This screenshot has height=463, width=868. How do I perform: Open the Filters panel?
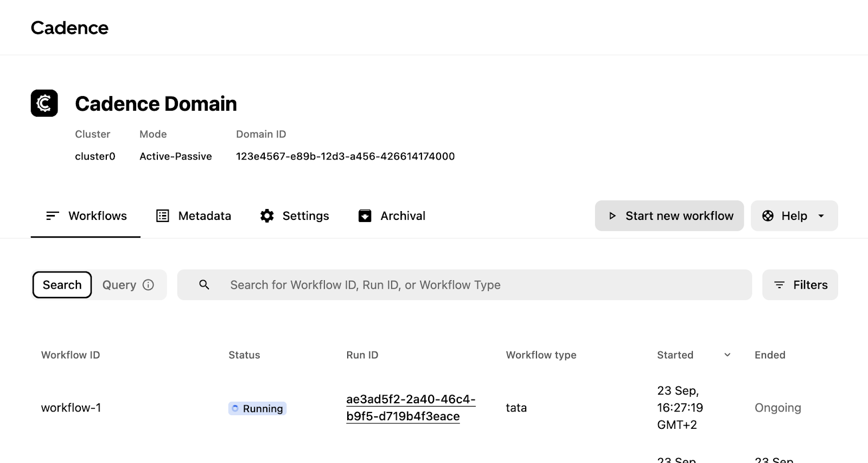coord(800,285)
